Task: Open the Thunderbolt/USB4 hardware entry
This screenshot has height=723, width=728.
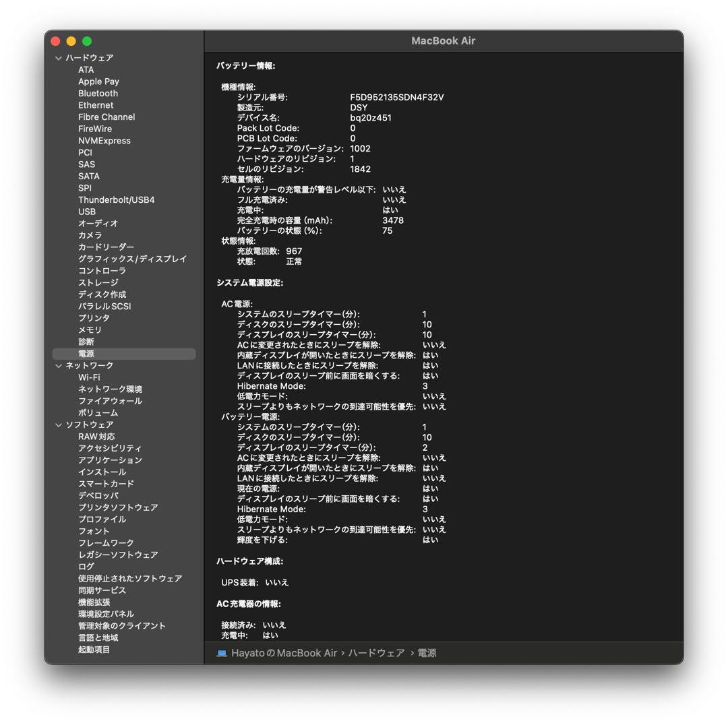Action: pos(116,200)
